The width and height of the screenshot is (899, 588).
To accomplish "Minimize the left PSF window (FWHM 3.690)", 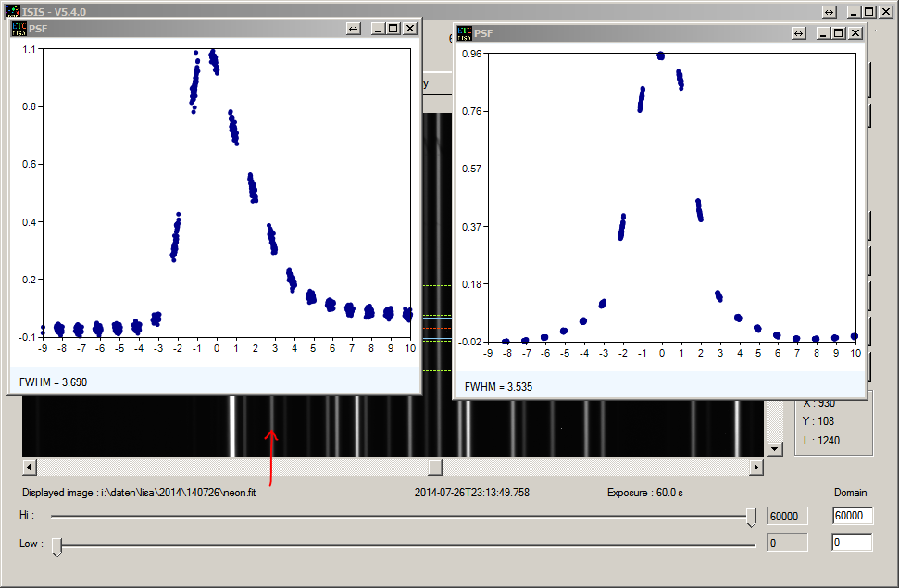I will (378, 29).
